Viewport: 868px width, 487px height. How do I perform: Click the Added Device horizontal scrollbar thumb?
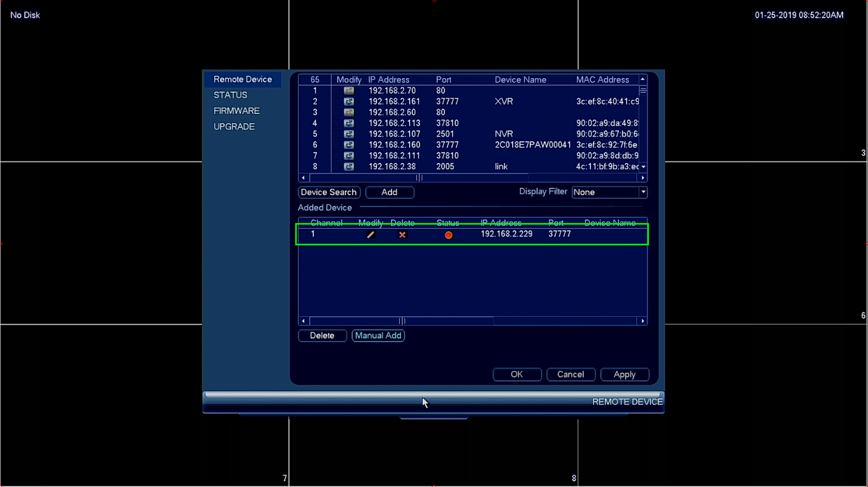[402, 321]
